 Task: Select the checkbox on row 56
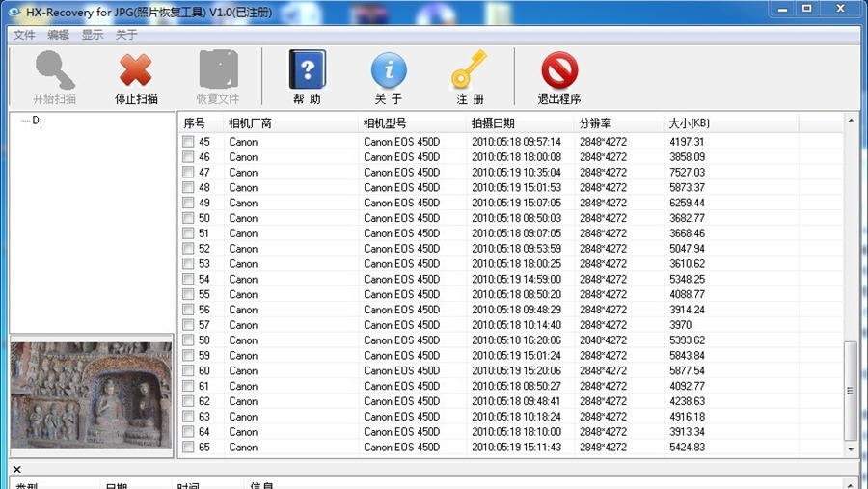click(188, 310)
